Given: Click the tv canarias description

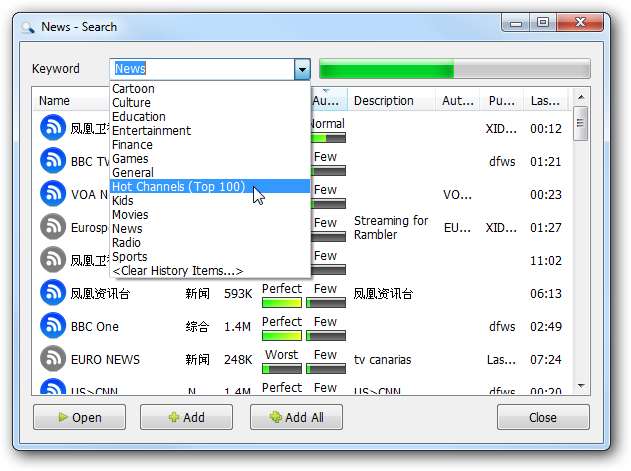Looking at the screenshot, I should 382,359.
